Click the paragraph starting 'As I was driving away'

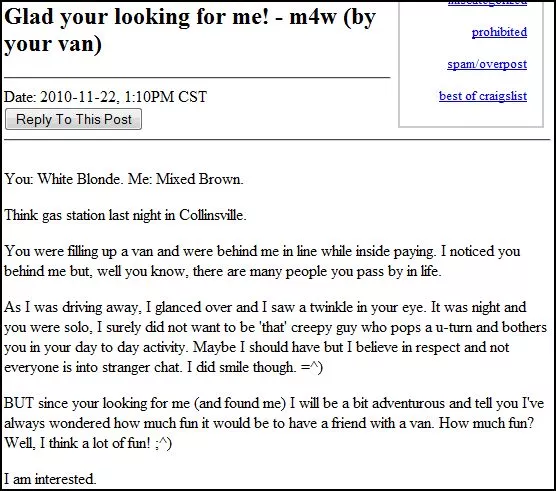pyautogui.click(x=275, y=337)
